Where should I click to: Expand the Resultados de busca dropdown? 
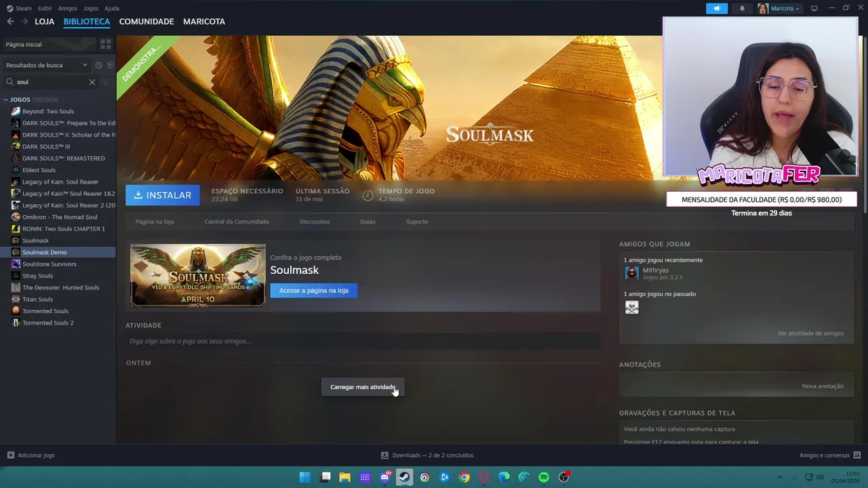(46, 65)
